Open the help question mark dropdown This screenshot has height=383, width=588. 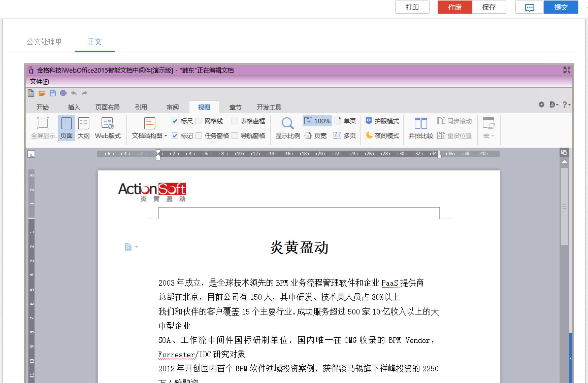(566, 105)
